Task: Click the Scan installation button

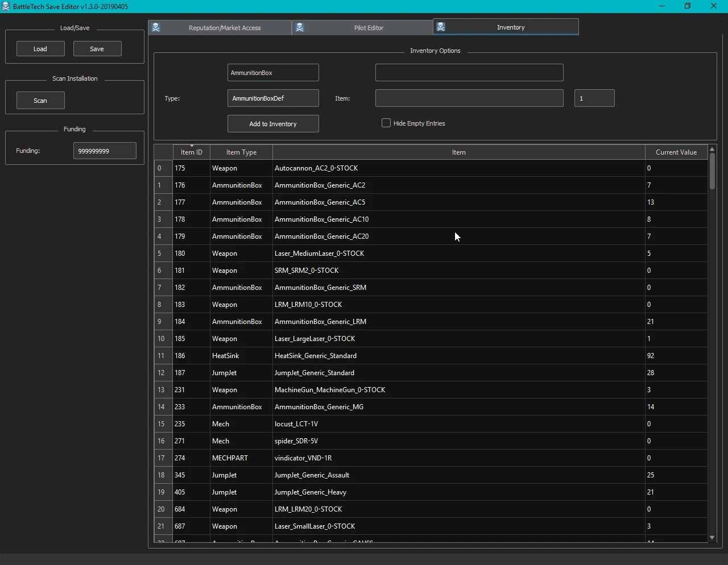Action: pyautogui.click(x=40, y=101)
